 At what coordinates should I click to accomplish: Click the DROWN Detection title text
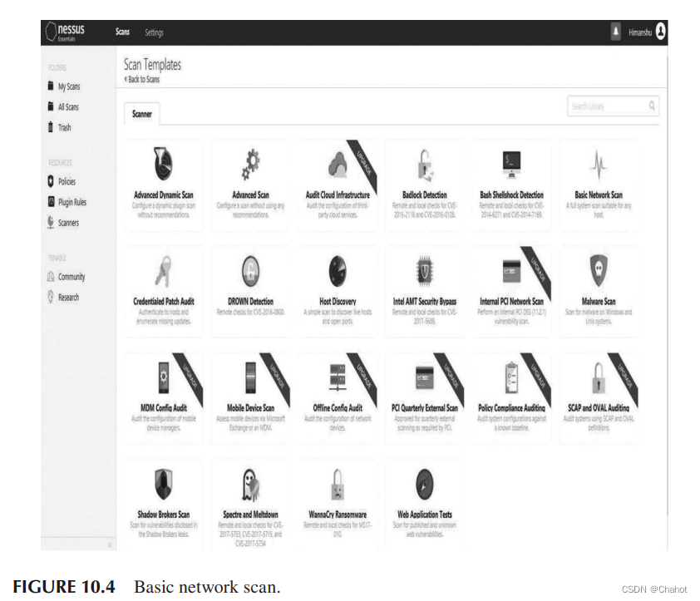250,302
